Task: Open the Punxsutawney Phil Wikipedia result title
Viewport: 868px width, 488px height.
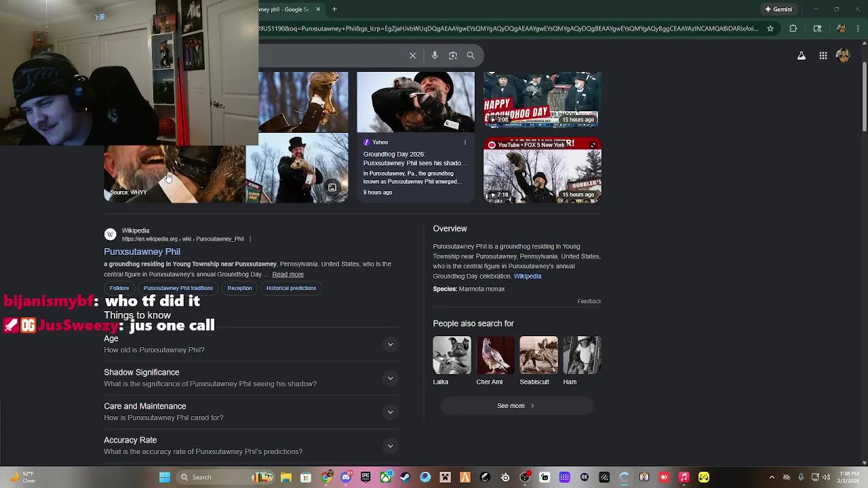Action: (142, 251)
